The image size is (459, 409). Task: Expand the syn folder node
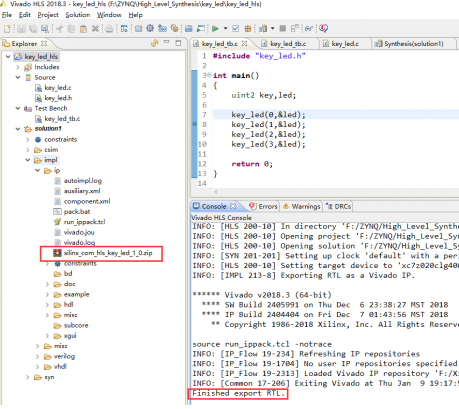28,377
